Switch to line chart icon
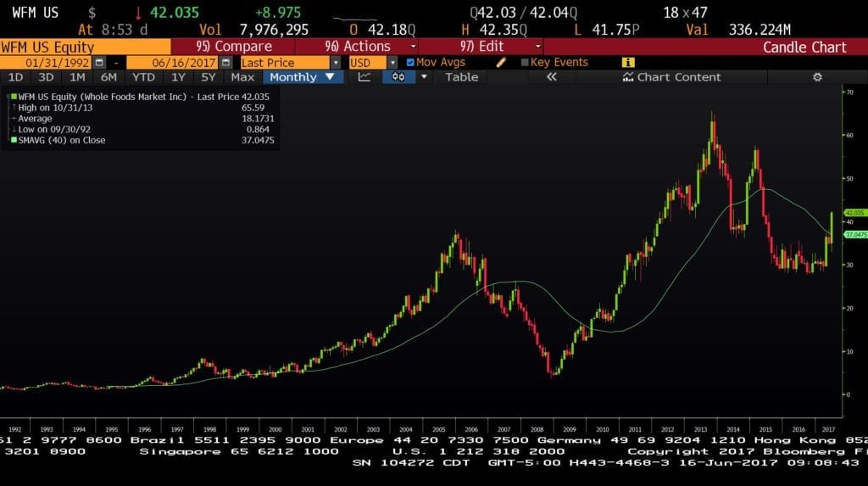 (364, 77)
